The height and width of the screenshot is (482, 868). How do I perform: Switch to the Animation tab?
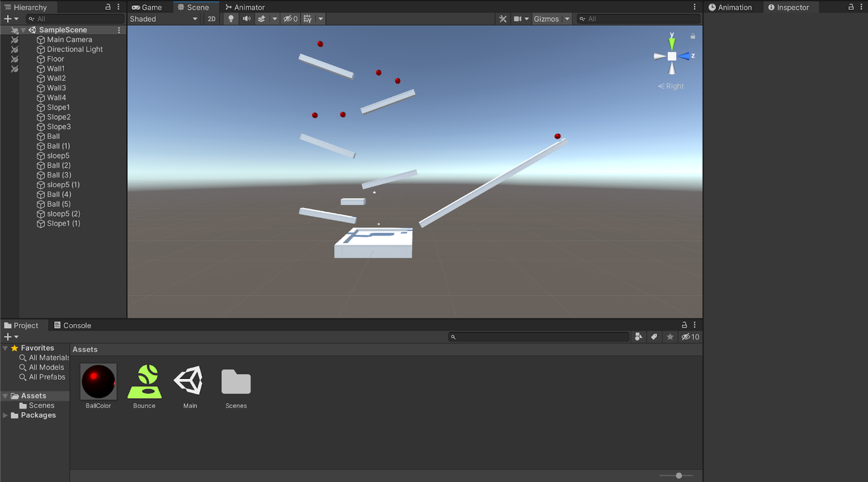(731, 7)
